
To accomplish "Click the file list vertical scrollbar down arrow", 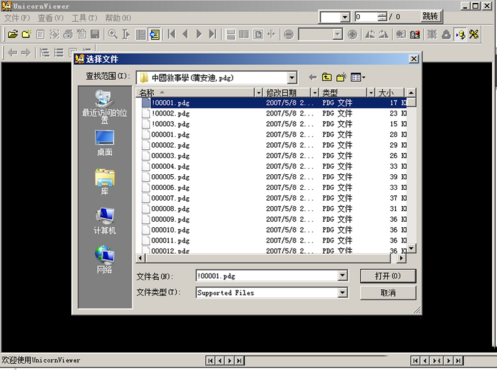I will 411,248.
